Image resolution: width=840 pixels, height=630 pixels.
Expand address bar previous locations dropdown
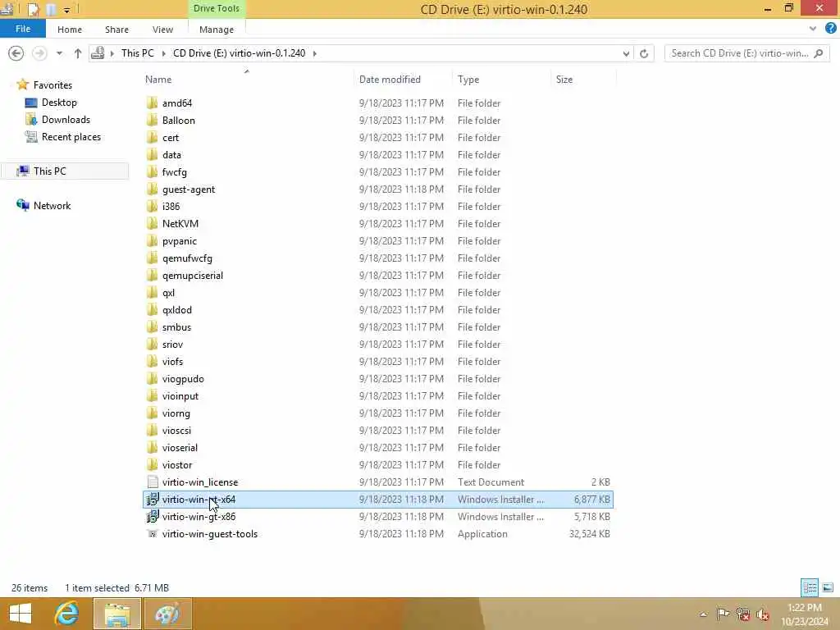coord(626,53)
